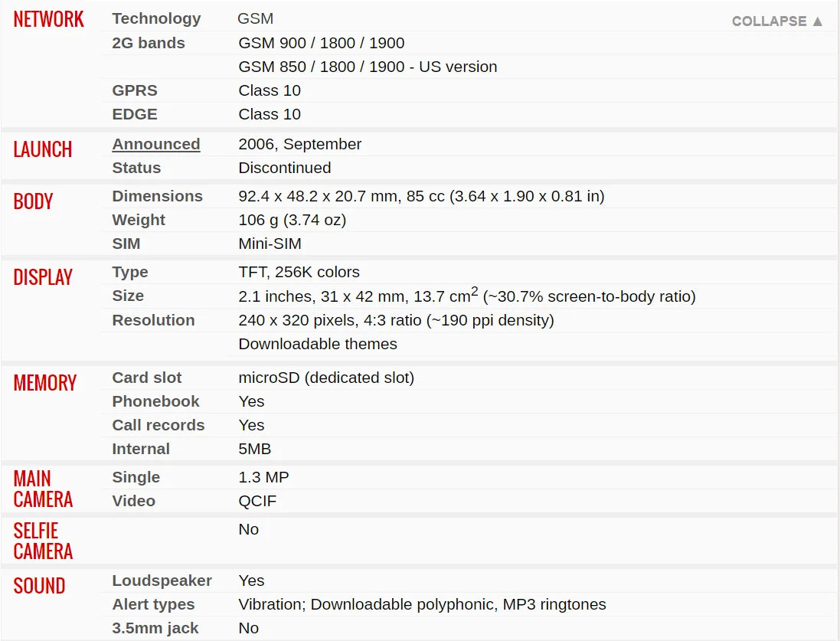
Task: Open the EDGE definition link
Action: tap(135, 114)
